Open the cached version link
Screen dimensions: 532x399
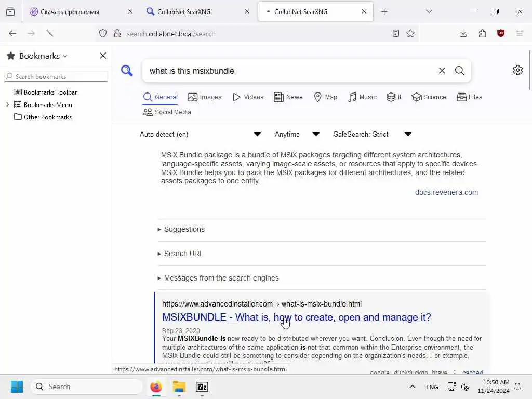(x=473, y=372)
